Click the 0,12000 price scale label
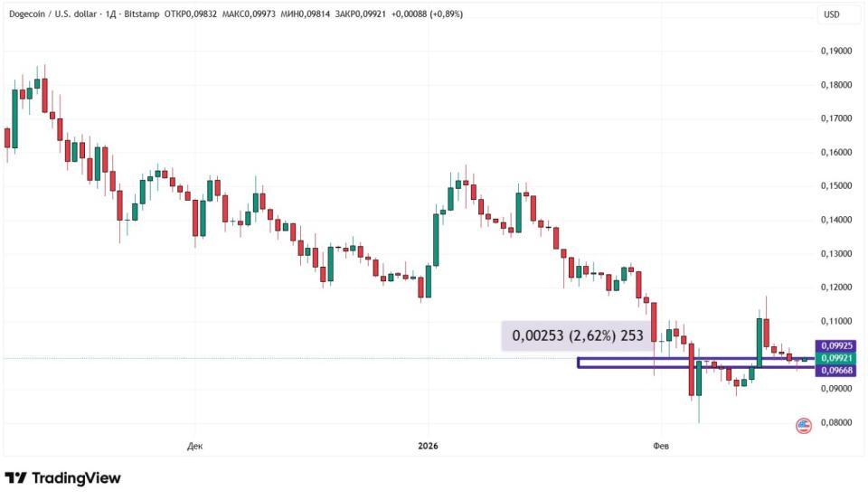 pos(835,288)
